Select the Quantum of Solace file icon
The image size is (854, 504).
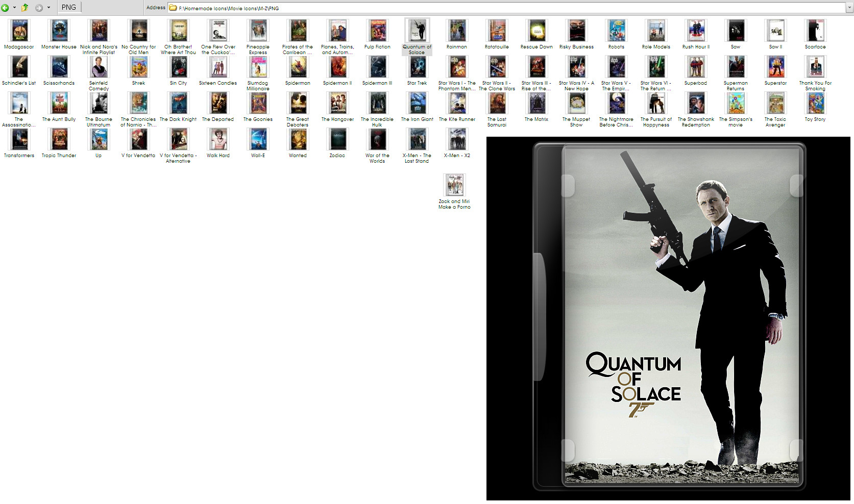coord(418,31)
